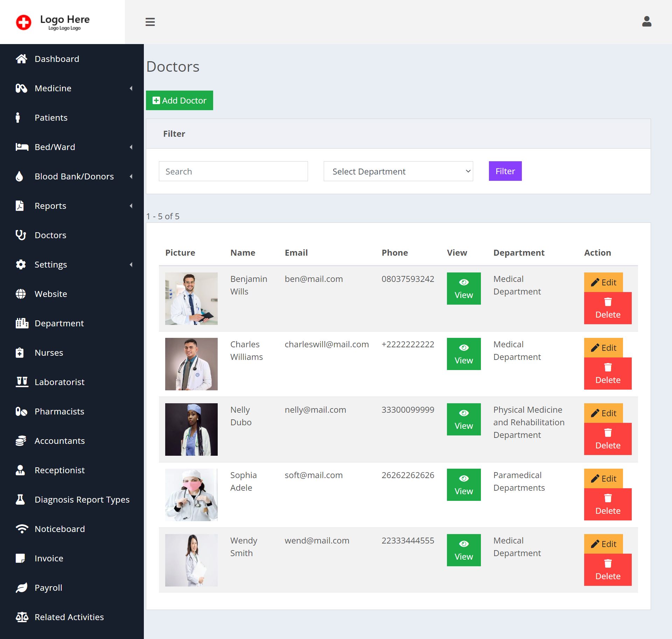View Nelly Dubo's details with the eye button
Screen dimensions: 672x639
point(464,419)
